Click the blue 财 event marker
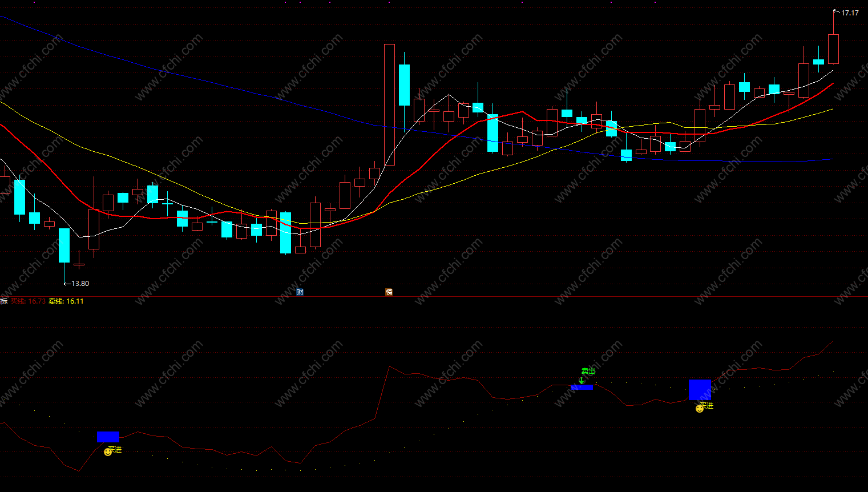 (300, 292)
